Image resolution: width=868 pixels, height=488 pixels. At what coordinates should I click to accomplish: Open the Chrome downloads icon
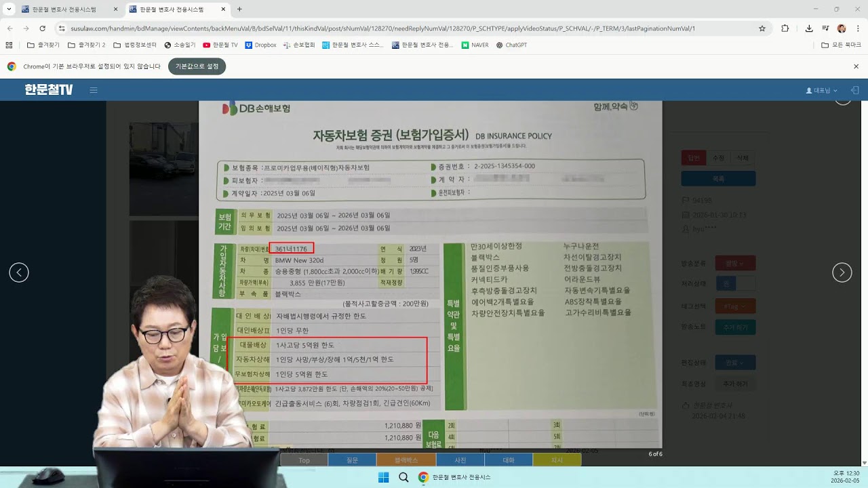click(x=809, y=28)
